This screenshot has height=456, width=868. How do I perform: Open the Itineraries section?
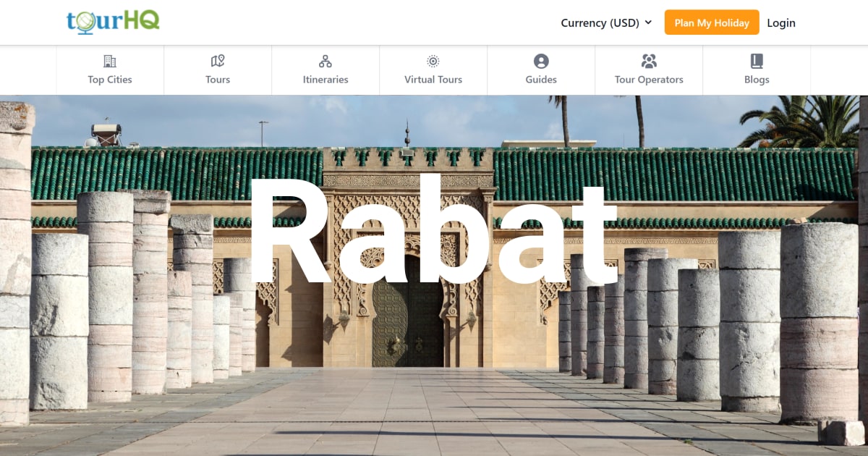click(x=325, y=80)
